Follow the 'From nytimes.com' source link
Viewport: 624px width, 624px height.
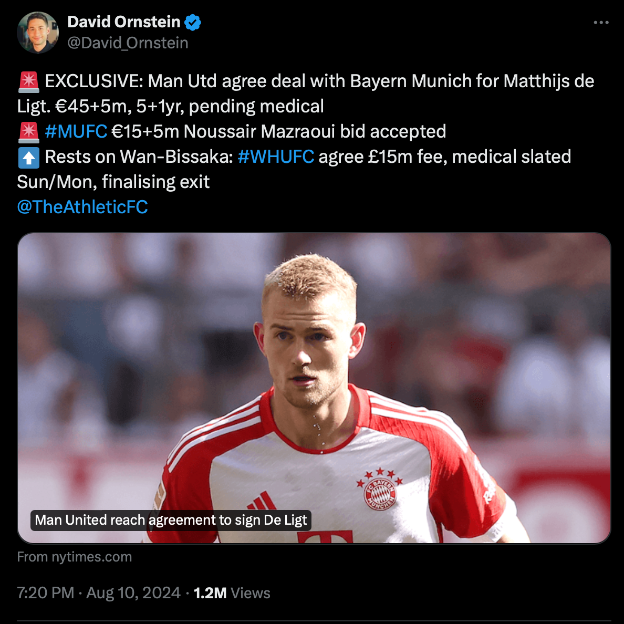click(x=74, y=557)
